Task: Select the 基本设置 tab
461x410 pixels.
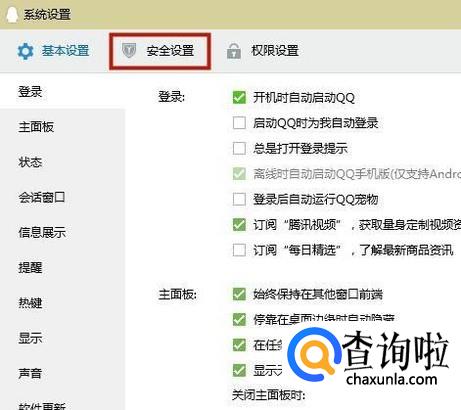Action: (53, 51)
